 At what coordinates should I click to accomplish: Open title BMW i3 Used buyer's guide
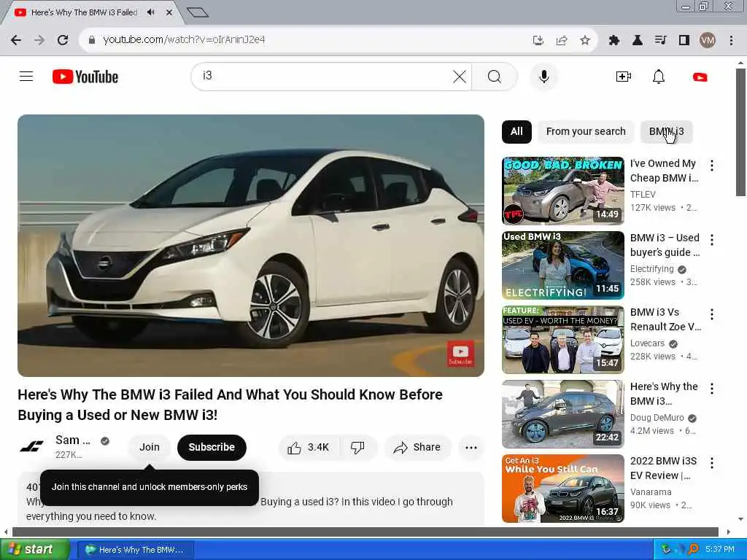point(665,245)
